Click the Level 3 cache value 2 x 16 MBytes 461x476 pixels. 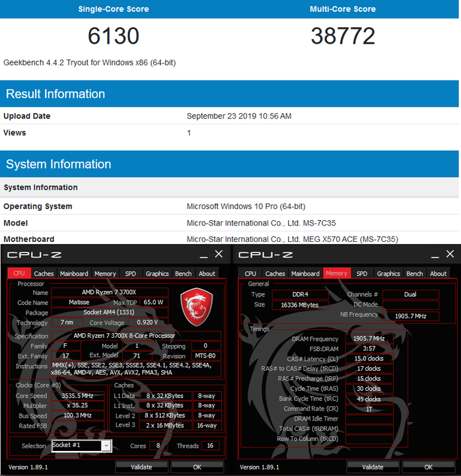[165, 425]
